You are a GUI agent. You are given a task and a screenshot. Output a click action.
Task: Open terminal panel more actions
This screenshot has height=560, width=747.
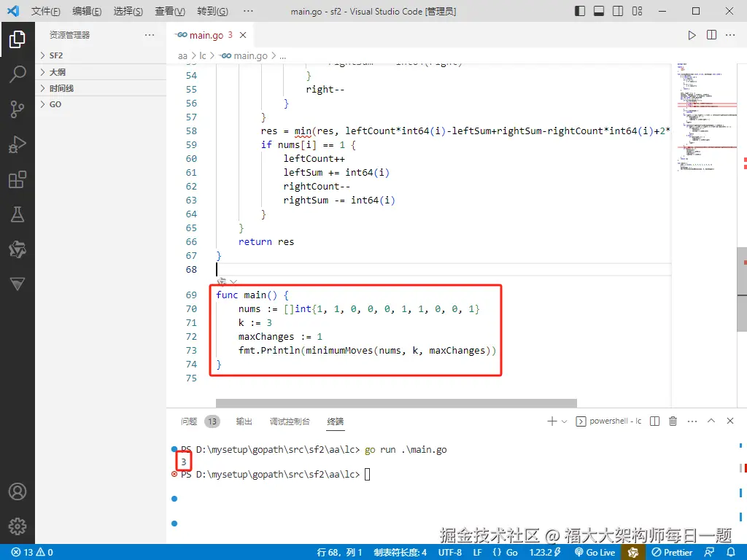[x=692, y=421]
